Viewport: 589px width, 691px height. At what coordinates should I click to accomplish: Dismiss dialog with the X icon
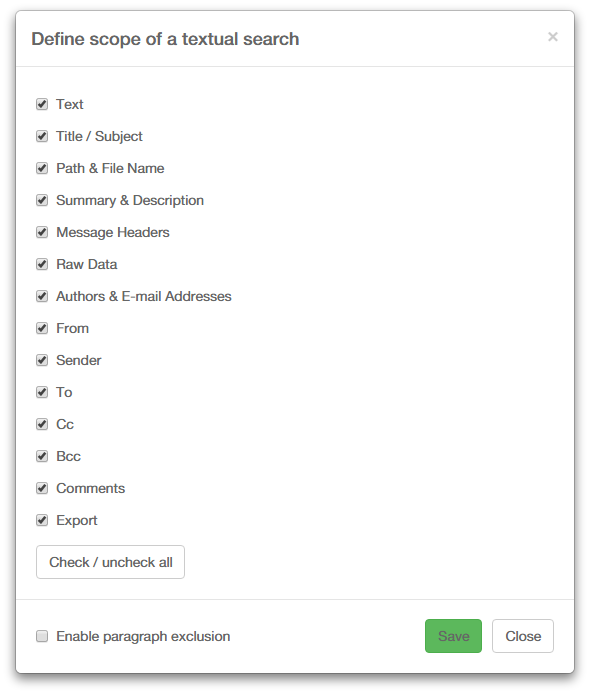point(553,37)
